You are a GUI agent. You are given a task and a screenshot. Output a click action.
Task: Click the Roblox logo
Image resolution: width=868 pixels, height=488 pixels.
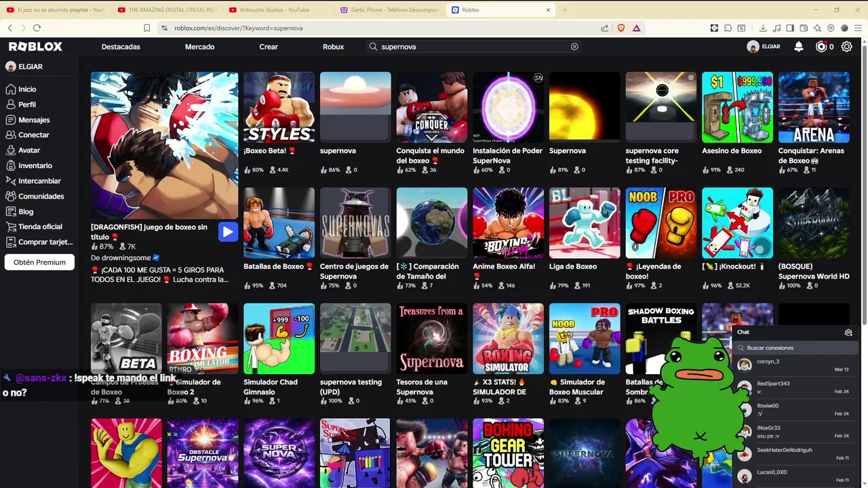(x=35, y=47)
